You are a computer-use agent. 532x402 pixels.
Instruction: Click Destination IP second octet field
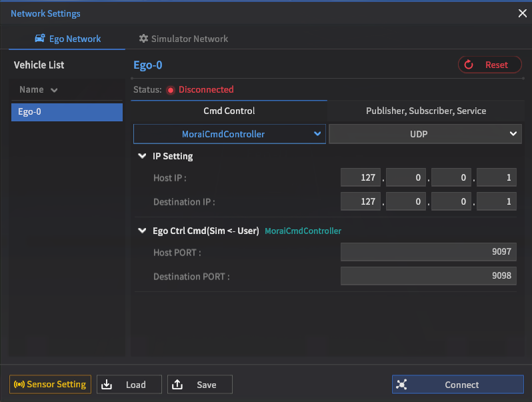point(406,201)
